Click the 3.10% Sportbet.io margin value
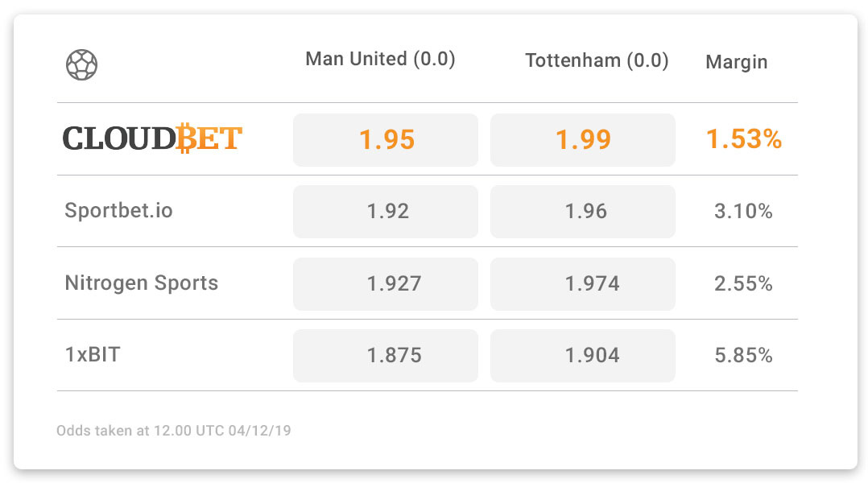 click(743, 212)
